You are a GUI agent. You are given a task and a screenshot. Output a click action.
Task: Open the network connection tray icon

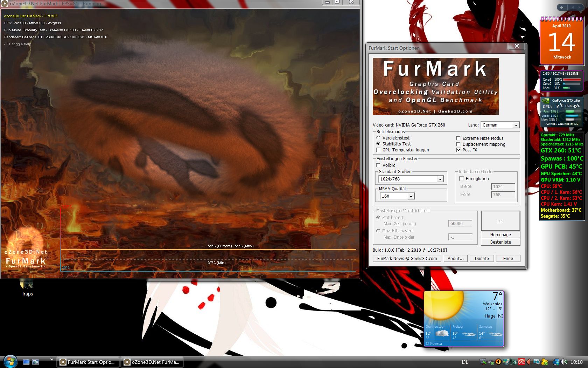[556, 362]
